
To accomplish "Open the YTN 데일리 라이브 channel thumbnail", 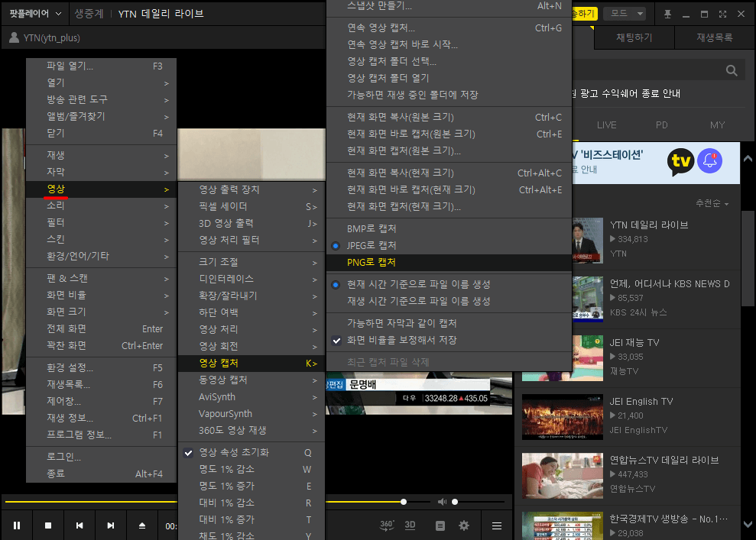I will pyautogui.click(x=588, y=241).
